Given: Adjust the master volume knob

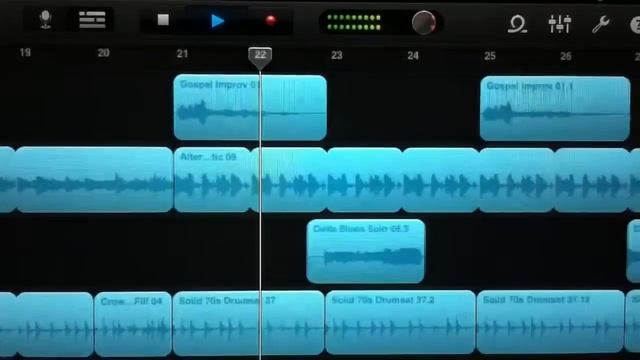Looking at the screenshot, I should [424, 22].
